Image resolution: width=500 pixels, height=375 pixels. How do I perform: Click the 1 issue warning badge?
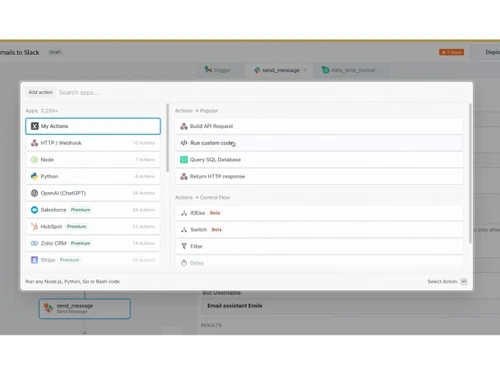tap(451, 52)
